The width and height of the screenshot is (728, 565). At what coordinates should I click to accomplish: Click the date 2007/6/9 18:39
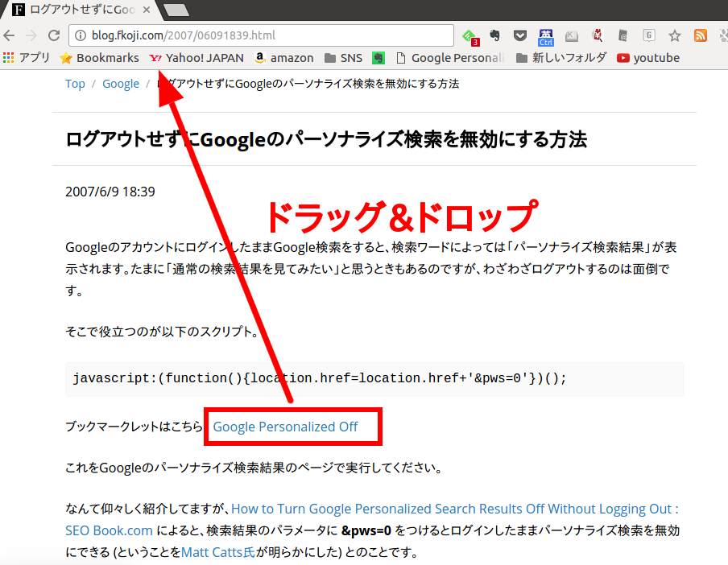tap(110, 192)
